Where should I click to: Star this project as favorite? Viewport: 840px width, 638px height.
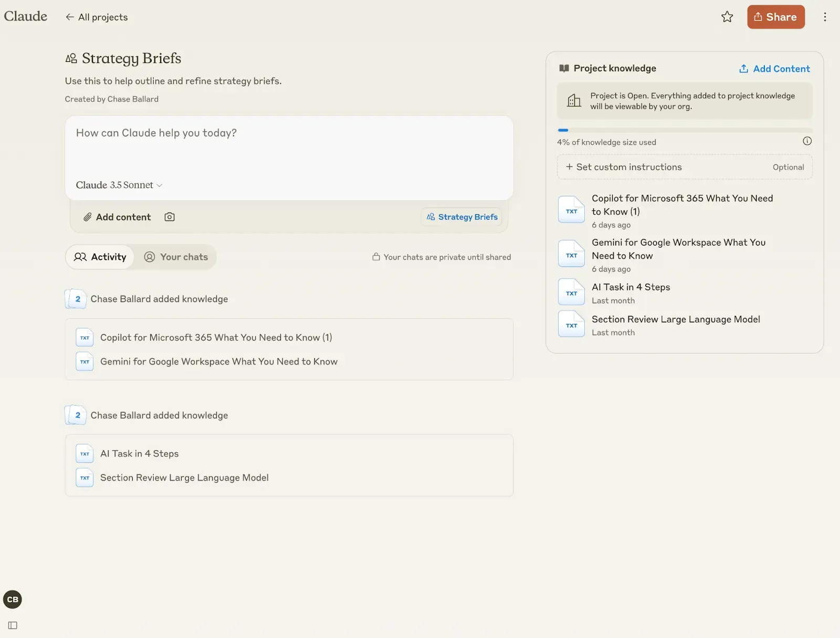click(727, 17)
